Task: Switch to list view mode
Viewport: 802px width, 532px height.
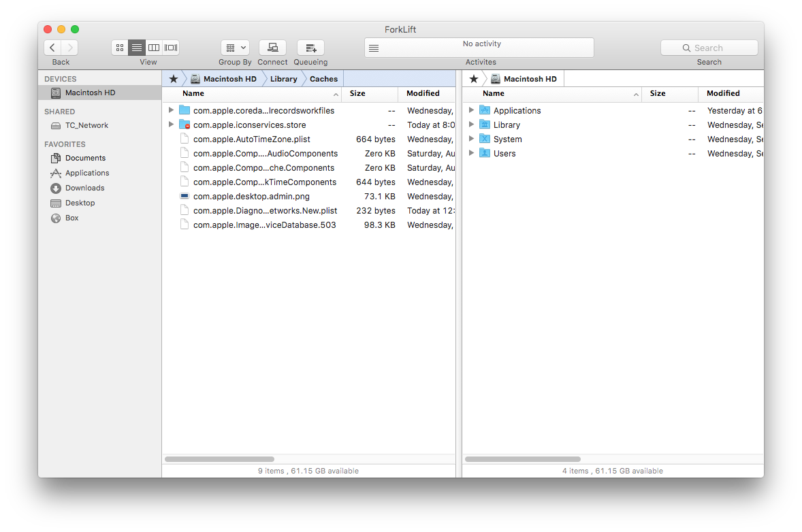Action: 137,48
